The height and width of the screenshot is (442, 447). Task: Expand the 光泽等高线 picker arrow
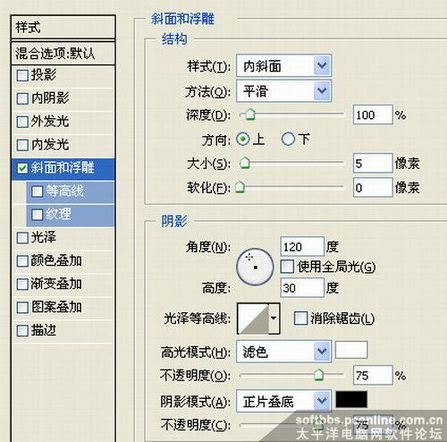(274, 318)
